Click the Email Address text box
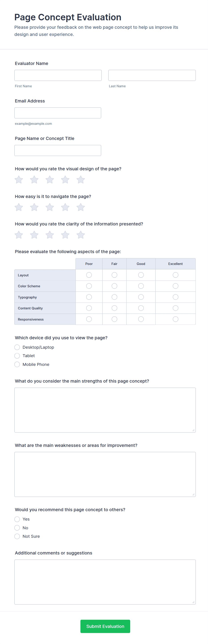 [58, 113]
